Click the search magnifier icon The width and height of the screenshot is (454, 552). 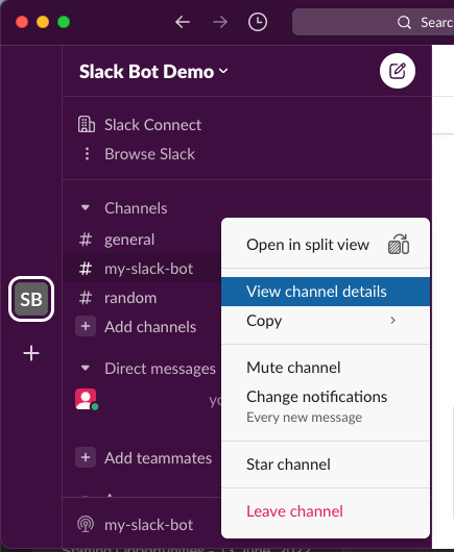pos(404,23)
